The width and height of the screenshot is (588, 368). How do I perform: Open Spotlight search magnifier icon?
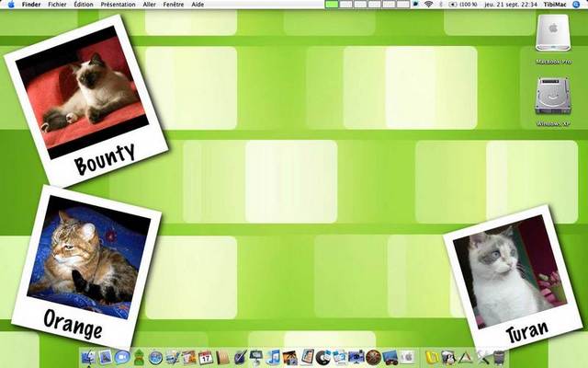[x=578, y=5]
